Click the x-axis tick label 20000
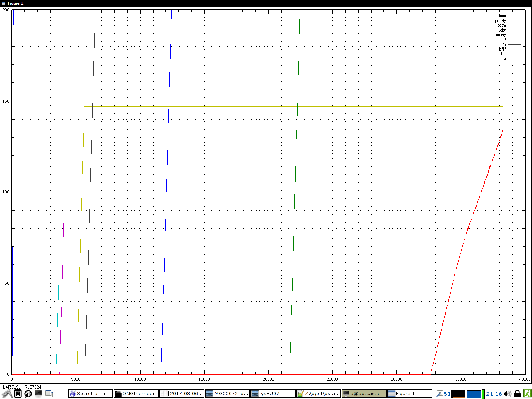This screenshot has width=532, height=399. click(x=268, y=379)
